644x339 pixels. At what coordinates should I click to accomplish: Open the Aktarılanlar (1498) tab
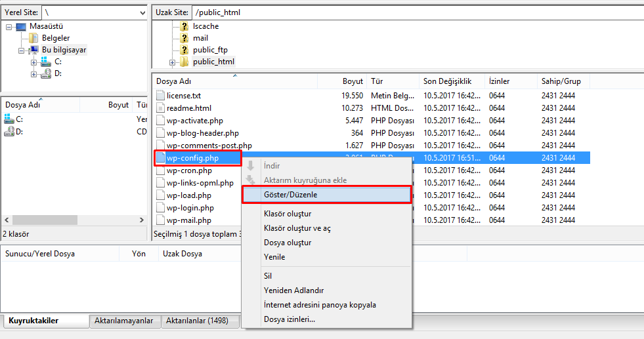click(197, 321)
